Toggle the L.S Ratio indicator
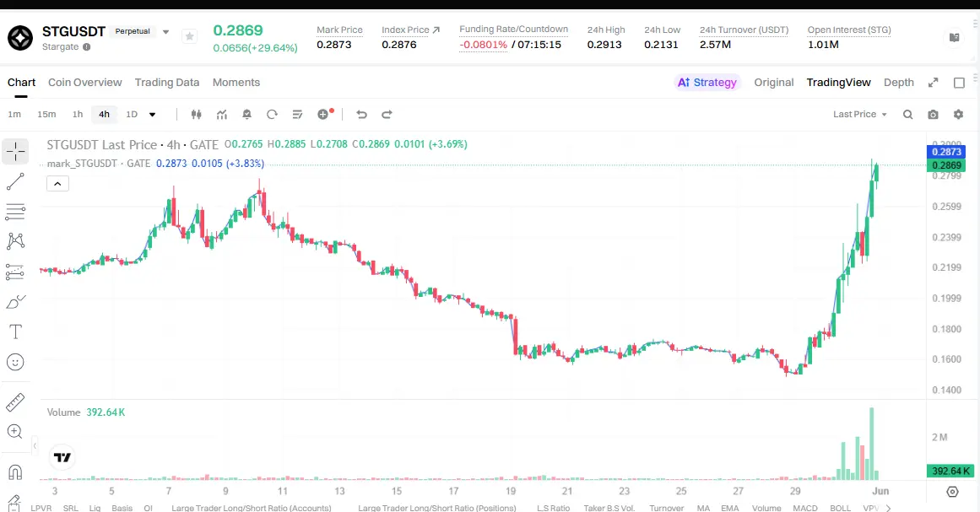980x512 pixels. pos(553,508)
